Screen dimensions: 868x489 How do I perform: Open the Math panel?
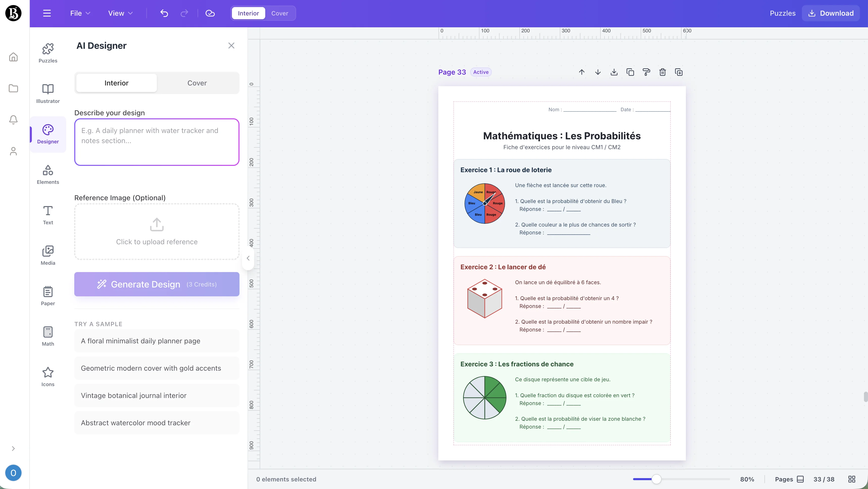[48, 337]
